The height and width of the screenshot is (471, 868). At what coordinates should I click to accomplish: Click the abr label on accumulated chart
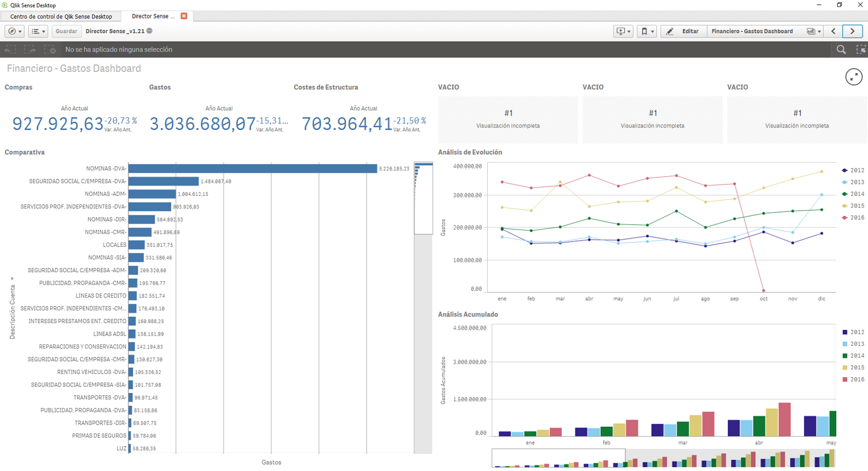coord(759,443)
